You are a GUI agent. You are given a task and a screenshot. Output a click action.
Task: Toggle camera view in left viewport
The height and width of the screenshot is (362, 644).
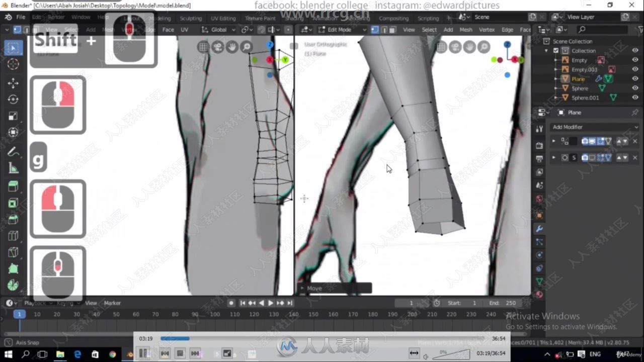pyautogui.click(x=217, y=48)
